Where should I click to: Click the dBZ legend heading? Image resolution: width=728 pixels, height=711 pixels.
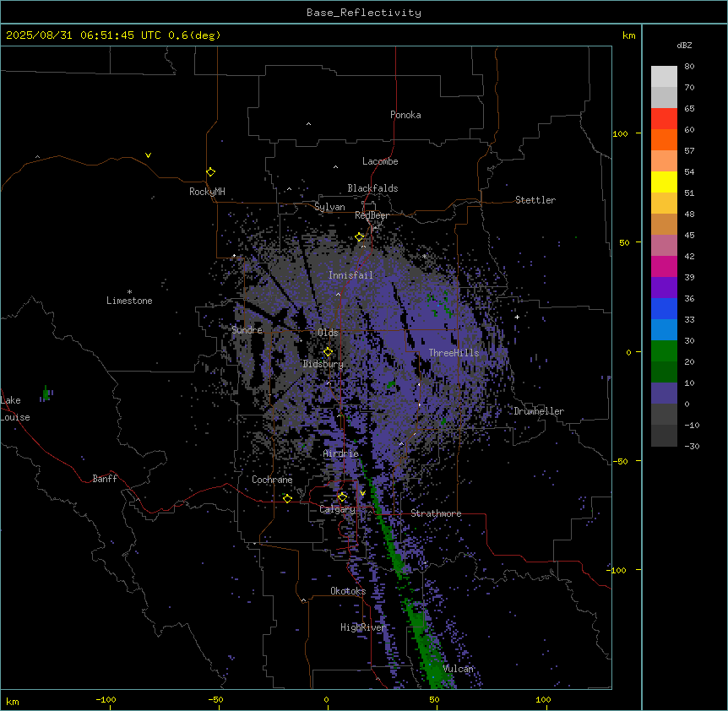point(684,46)
